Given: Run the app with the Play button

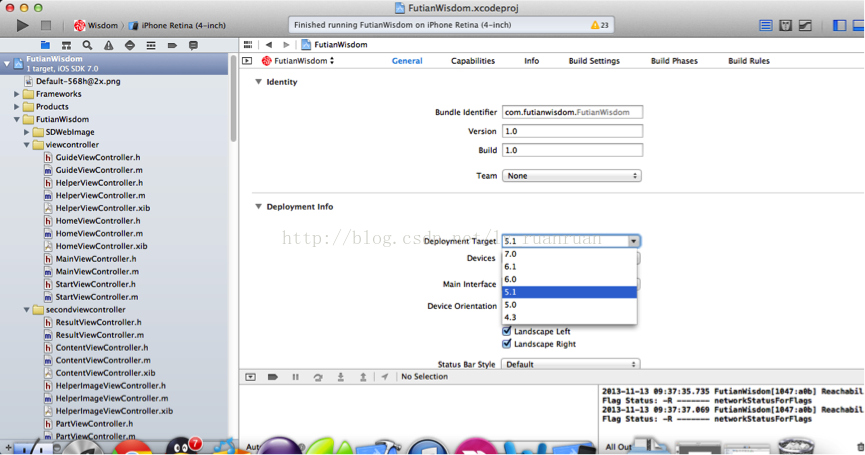Looking at the screenshot, I should point(22,25).
